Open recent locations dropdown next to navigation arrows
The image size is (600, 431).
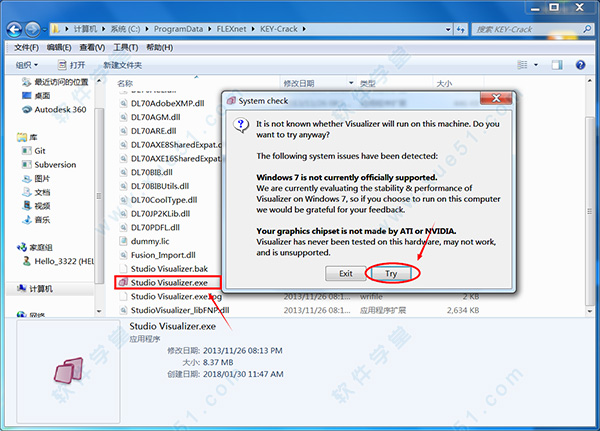coord(44,29)
